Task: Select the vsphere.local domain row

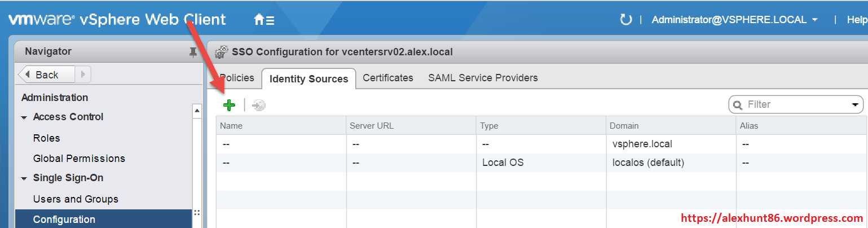Action: pos(541,144)
